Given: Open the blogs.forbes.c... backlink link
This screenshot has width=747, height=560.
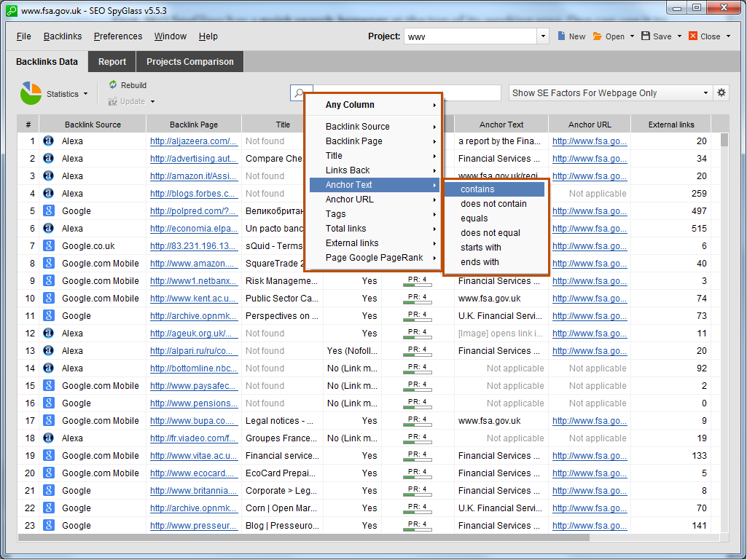Looking at the screenshot, I should pos(193,193).
